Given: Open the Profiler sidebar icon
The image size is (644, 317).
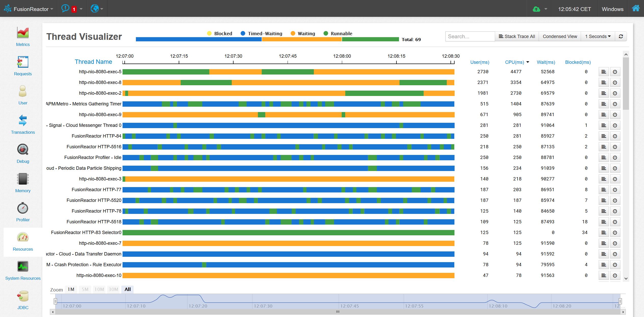Looking at the screenshot, I should (x=23, y=210).
